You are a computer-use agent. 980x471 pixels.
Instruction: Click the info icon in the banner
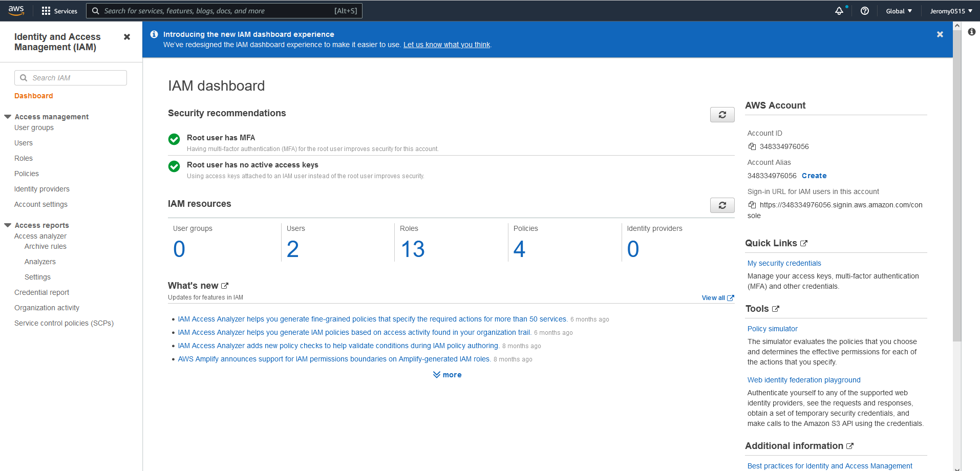click(x=154, y=34)
